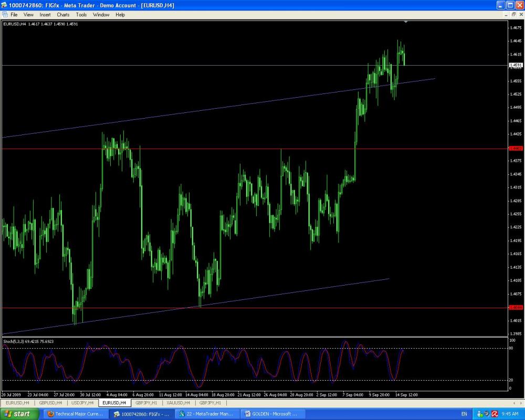Switch to Technical Major Curre... taskbar window
Image resolution: width=525 pixels, height=420 pixels.
76,414
